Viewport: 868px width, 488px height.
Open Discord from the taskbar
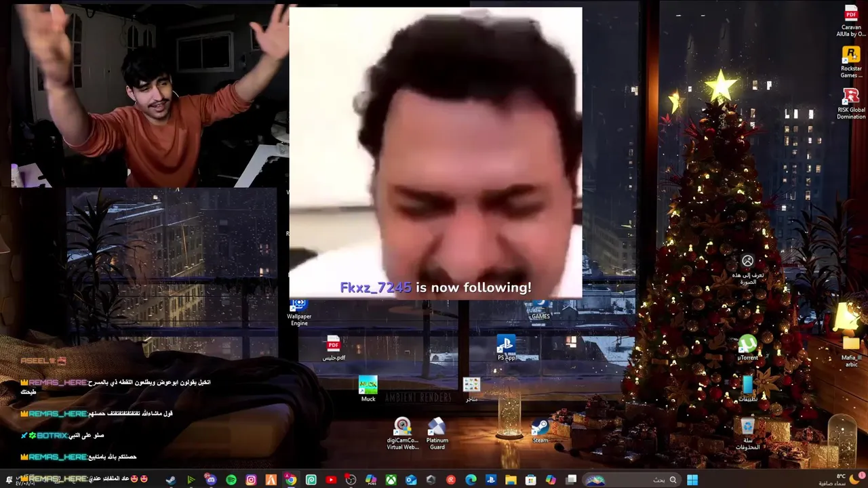[x=211, y=480]
